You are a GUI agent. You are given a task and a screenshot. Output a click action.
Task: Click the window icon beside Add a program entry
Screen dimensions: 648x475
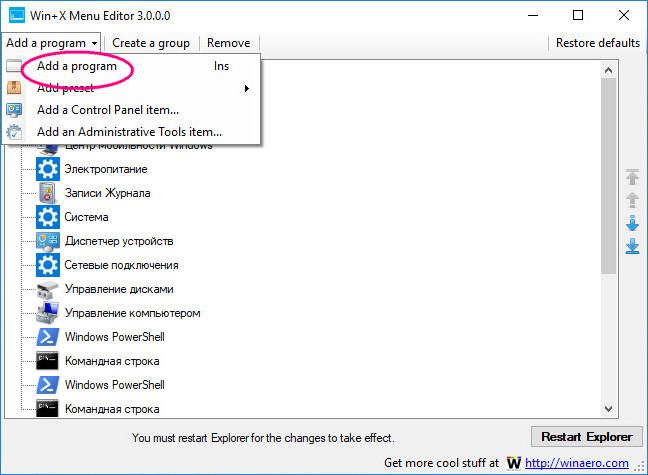[14, 66]
